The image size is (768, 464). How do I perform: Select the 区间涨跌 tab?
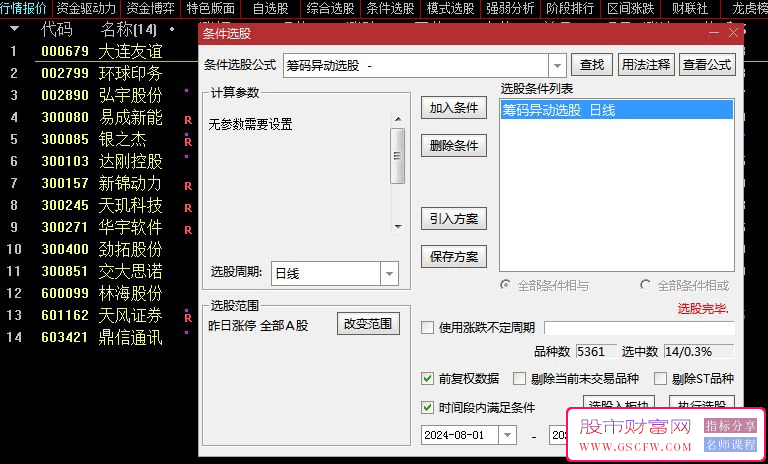(630, 8)
